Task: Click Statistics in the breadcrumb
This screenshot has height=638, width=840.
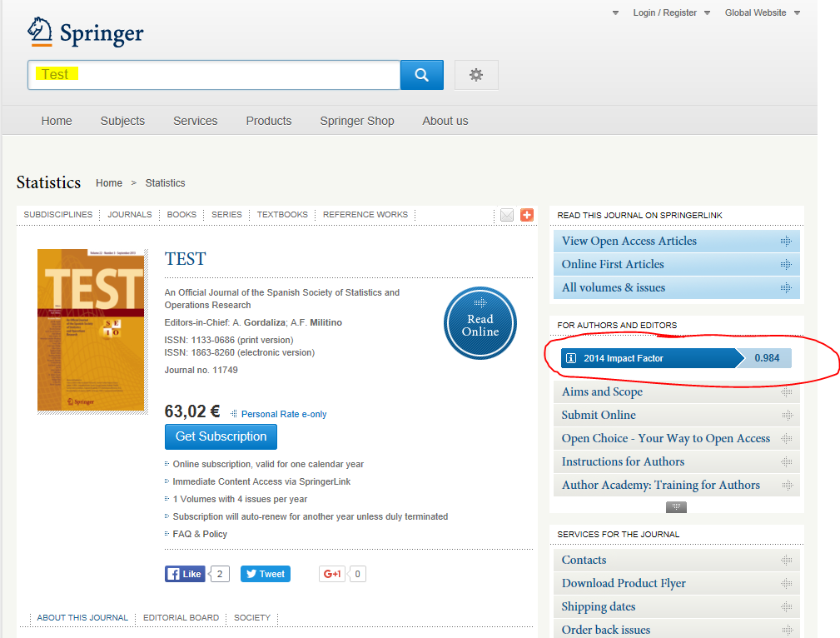Action: [x=165, y=183]
